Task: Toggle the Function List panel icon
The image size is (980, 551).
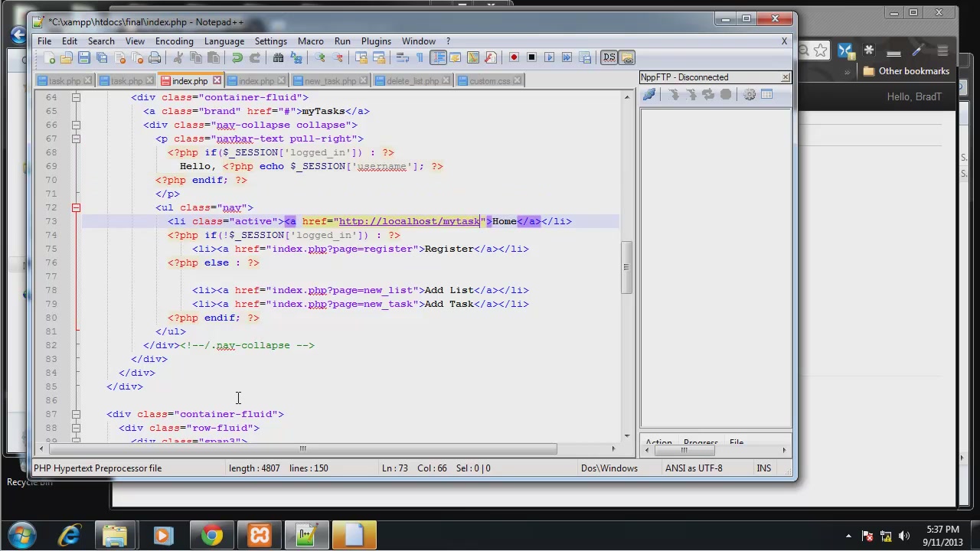Action: tap(490, 57)
